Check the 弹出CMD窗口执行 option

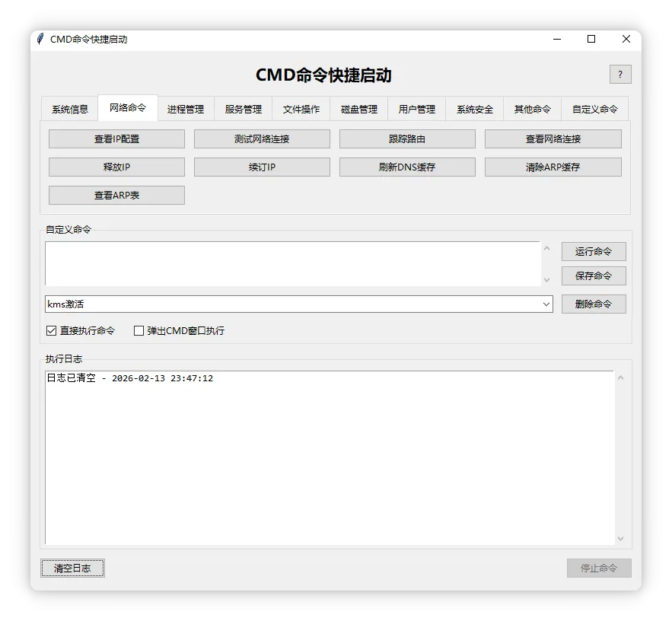(x=139, y=330)
